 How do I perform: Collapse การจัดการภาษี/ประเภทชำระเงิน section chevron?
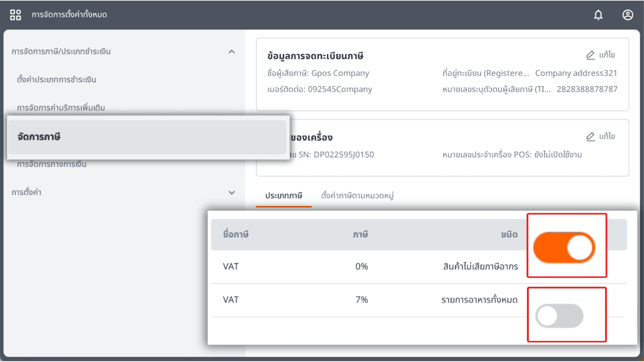click(x=231, y=52)
